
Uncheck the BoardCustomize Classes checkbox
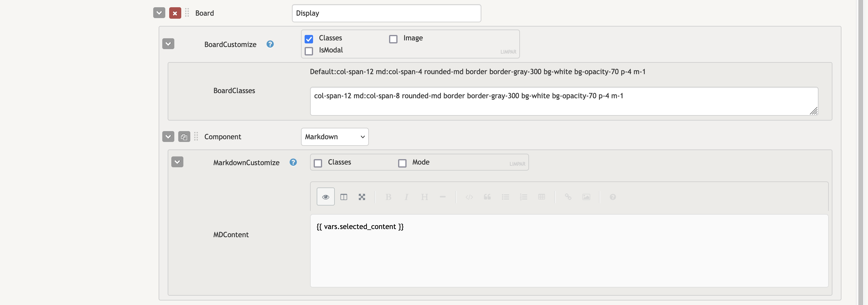tap(309, 39)
